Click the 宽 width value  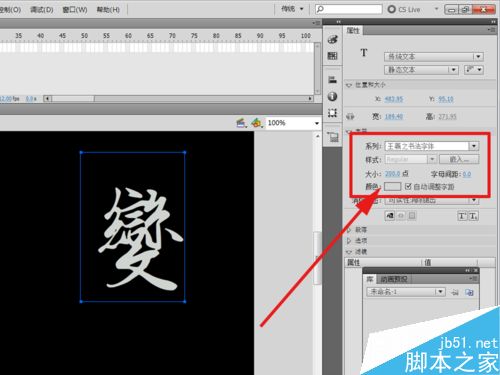coord(394,117)
